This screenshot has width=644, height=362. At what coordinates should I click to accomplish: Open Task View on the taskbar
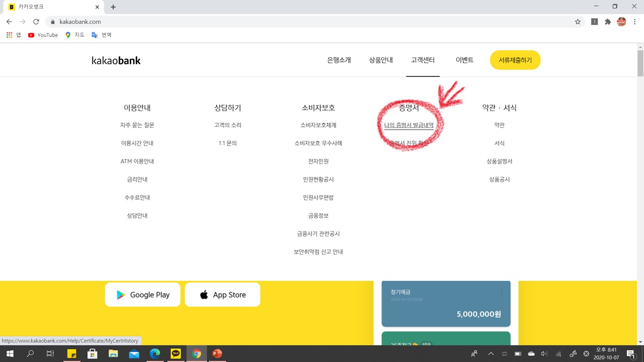point(50,353)
